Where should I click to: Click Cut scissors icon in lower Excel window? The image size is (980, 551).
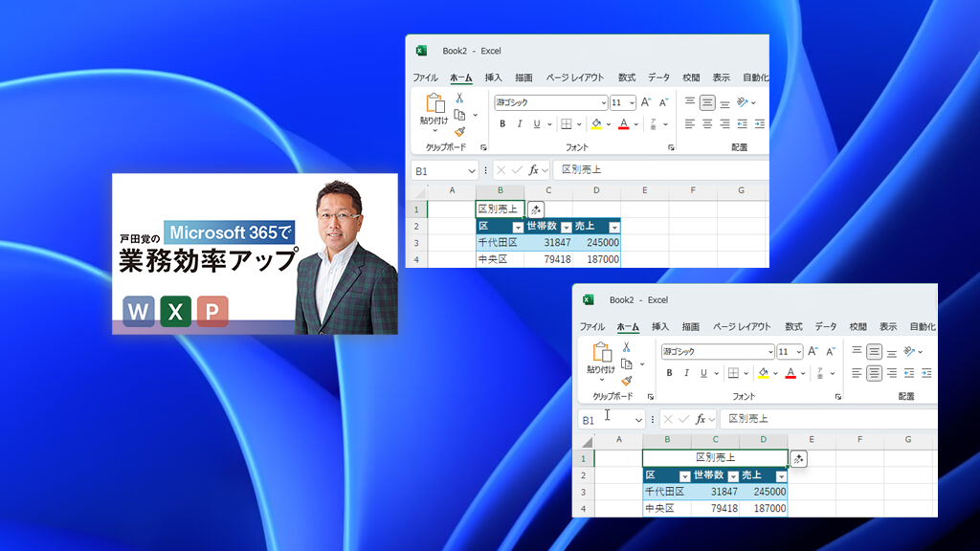click(x=627, y=347)
